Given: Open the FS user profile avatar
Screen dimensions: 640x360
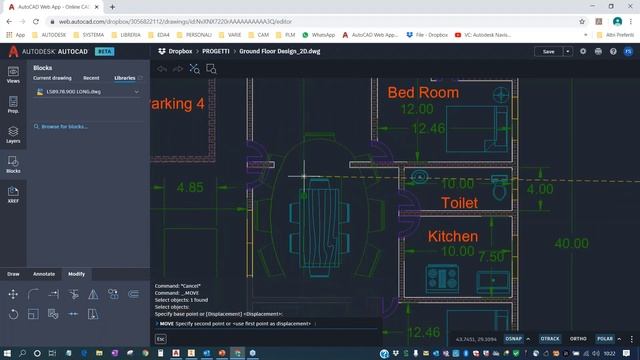Looking at the screenshot, I should (x=628, y=51).
